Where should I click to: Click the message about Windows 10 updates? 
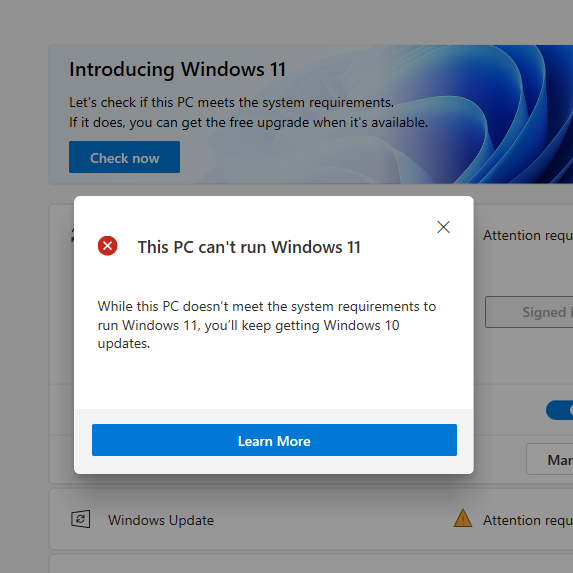click(267, 325)
